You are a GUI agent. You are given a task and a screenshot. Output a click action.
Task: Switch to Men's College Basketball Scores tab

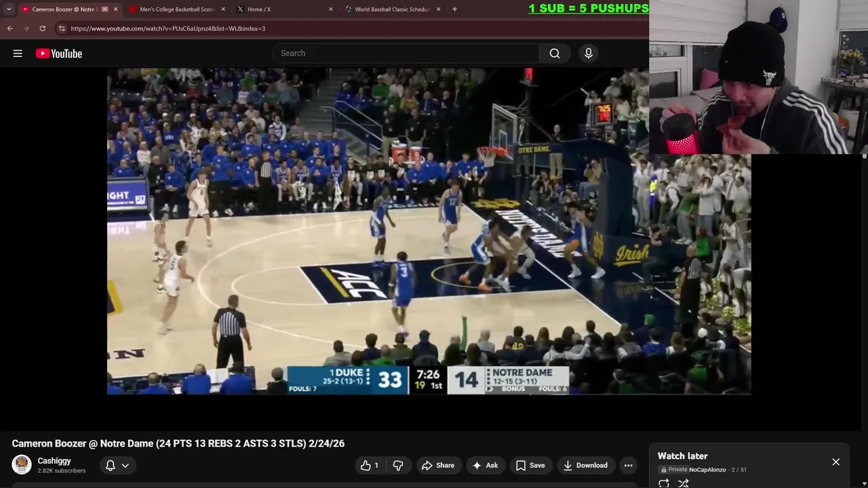(x=177, y=9)
